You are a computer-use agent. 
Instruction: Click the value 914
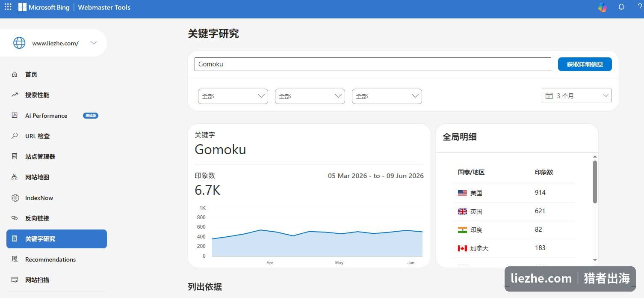[x=540, y=193]
